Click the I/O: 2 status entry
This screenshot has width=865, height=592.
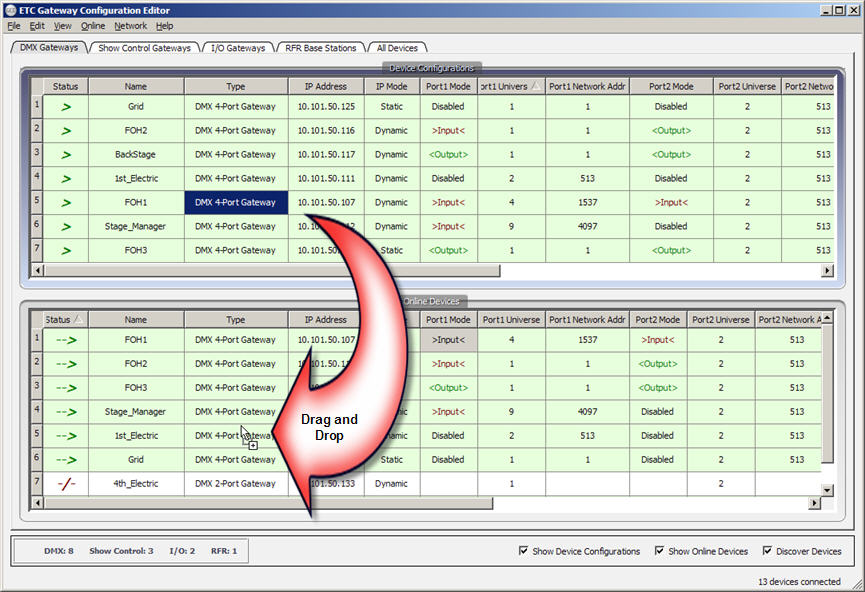[182, 551]
